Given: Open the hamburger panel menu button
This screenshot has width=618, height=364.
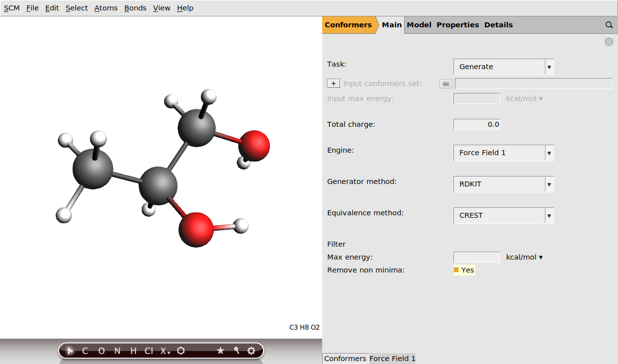Looking at the screenshot, I should tap(609, 42).
